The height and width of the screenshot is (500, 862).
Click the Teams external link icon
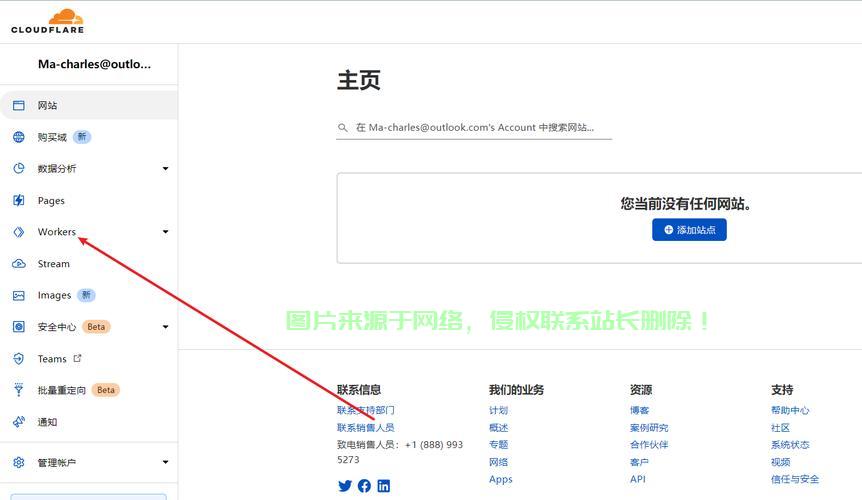(x=78, y=358)
